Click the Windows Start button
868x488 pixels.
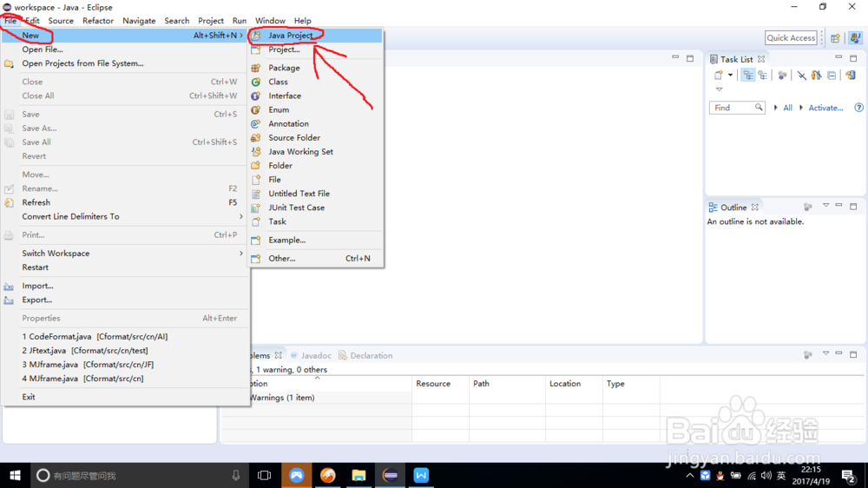15,475
